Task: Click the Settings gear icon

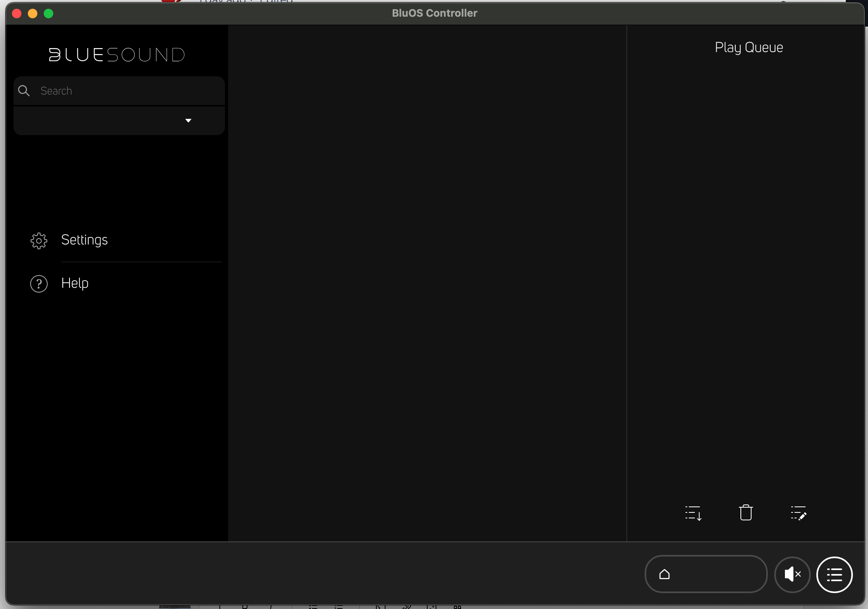Action: click(39, 240)
